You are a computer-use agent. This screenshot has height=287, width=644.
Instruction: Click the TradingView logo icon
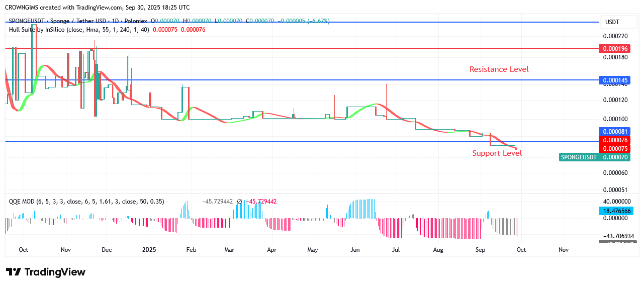pyautogui.click(x=14, y=272)
